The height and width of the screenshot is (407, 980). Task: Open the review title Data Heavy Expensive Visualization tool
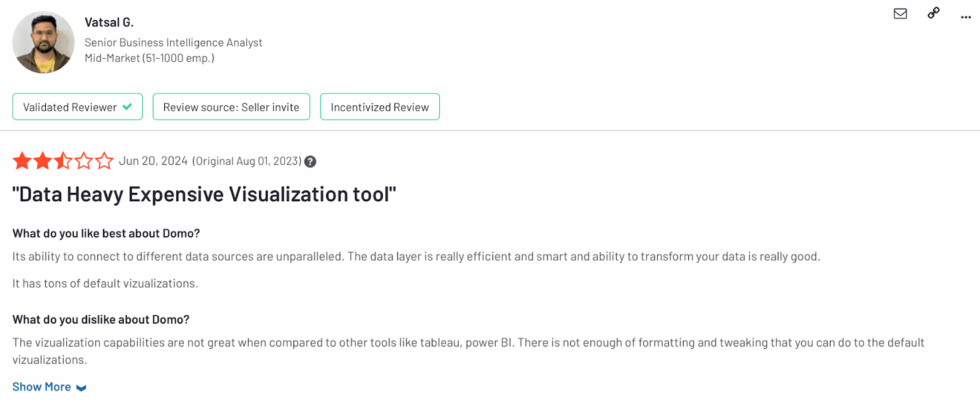pyautogui.click(x=205, y=195)
